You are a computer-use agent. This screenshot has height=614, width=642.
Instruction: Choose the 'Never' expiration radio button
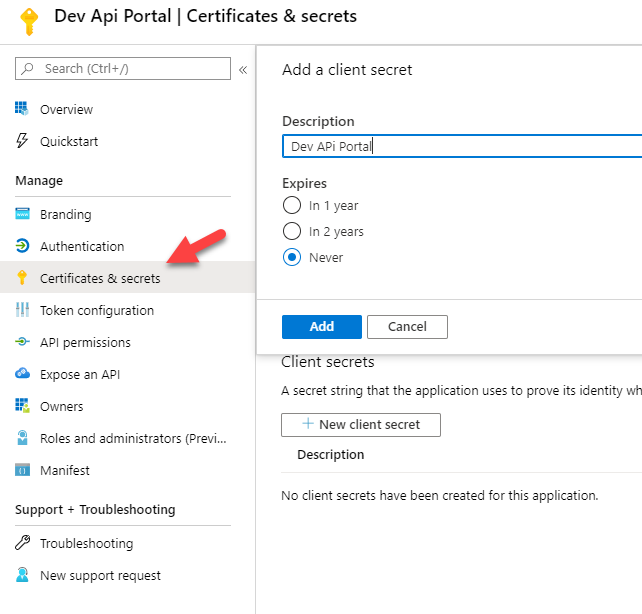(x=292, y=257)
